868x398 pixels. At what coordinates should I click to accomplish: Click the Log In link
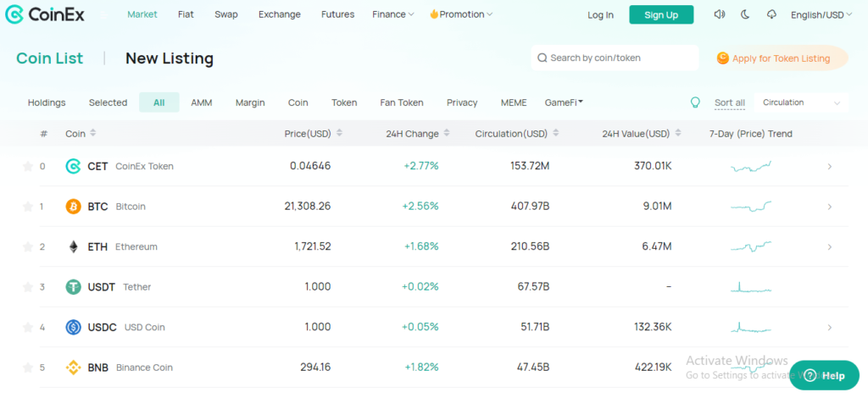(x=601, y=15)
